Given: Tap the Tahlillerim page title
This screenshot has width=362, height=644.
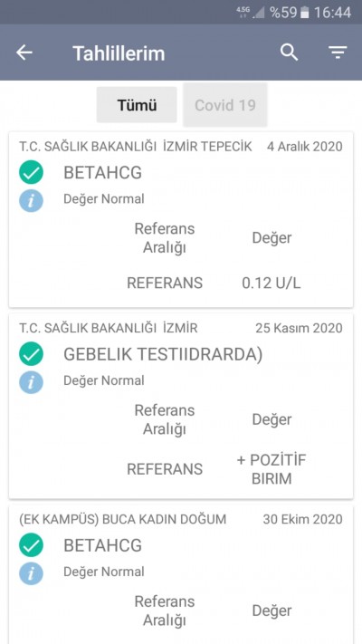Looking at the screenshot, I should pos(119,53).
